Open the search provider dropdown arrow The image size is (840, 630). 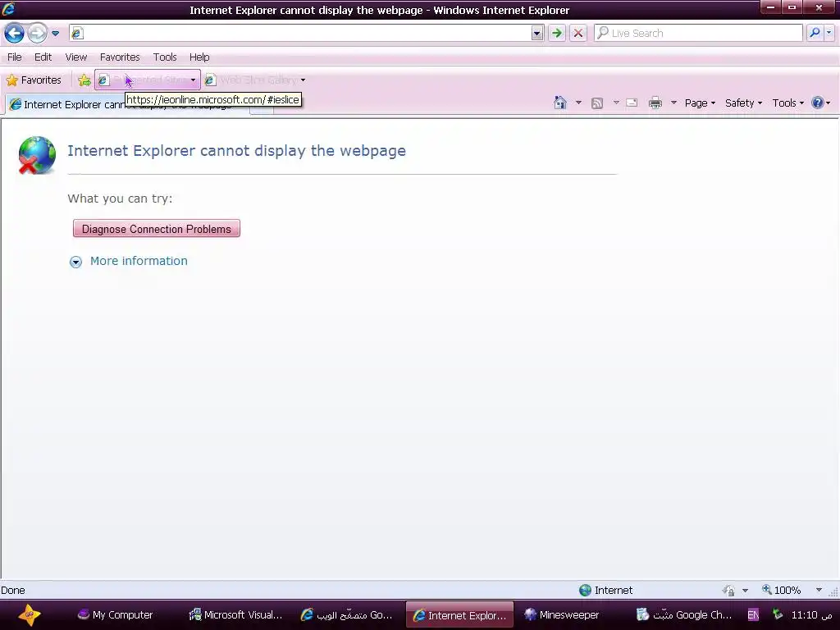pyautogui.click(x=829, y=33)
